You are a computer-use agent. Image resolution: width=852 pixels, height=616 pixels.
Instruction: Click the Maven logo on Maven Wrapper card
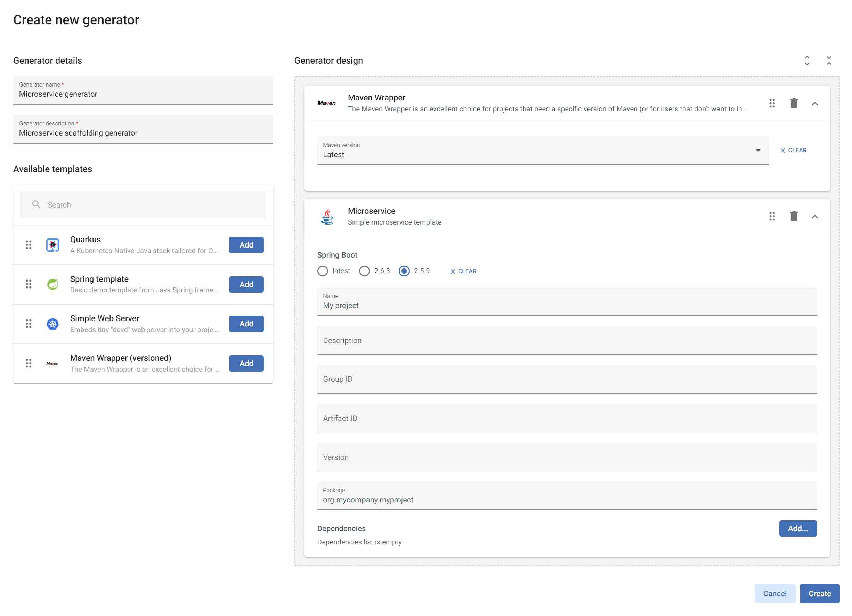pos(327,103)
